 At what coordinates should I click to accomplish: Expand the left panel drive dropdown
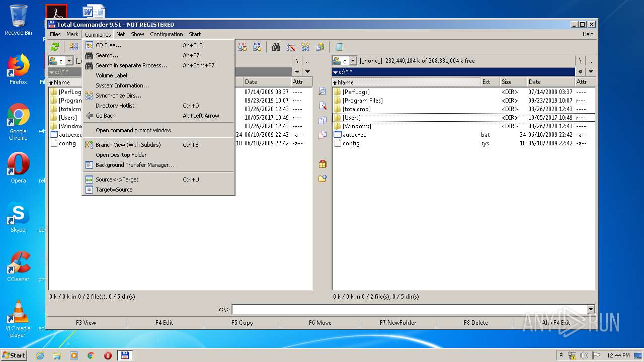69,61
